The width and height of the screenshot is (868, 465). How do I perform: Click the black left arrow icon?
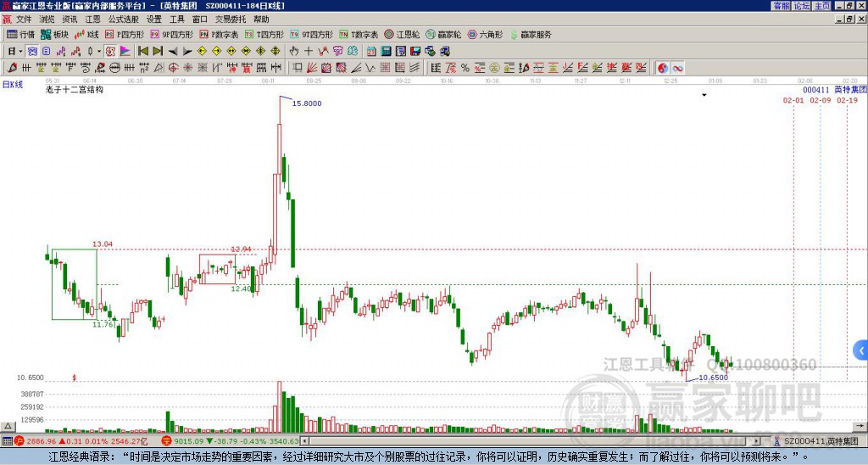point(173,52)
